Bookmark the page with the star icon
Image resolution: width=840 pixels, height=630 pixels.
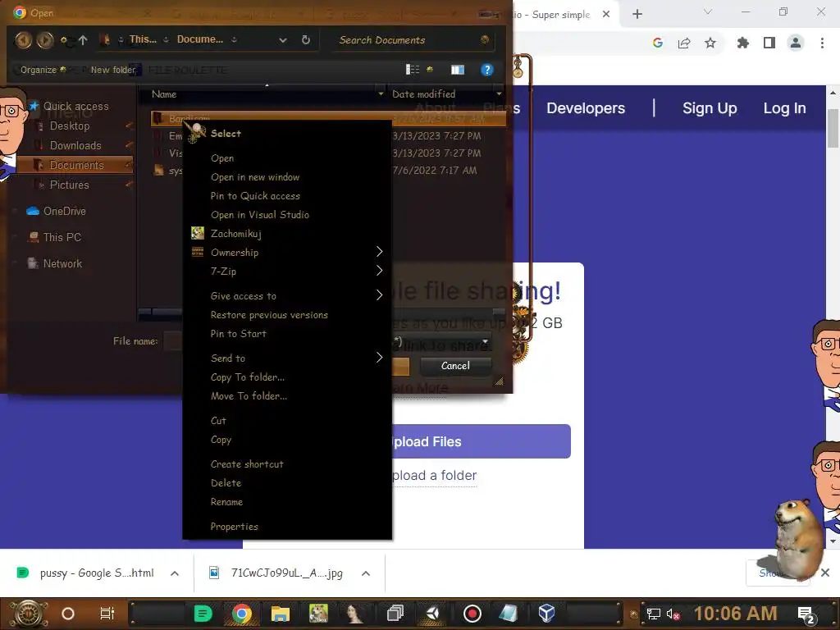pos(710,43)
